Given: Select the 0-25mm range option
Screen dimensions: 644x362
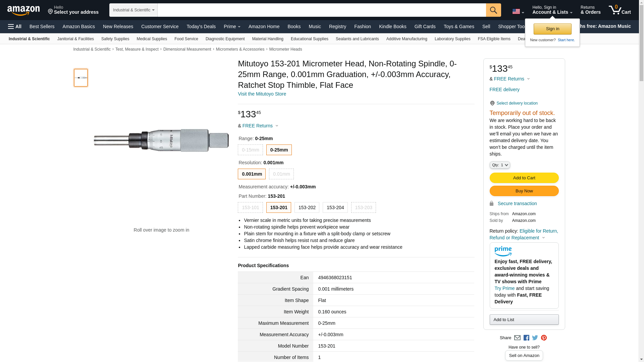Looking at the screenshot, I should point(279,150).
